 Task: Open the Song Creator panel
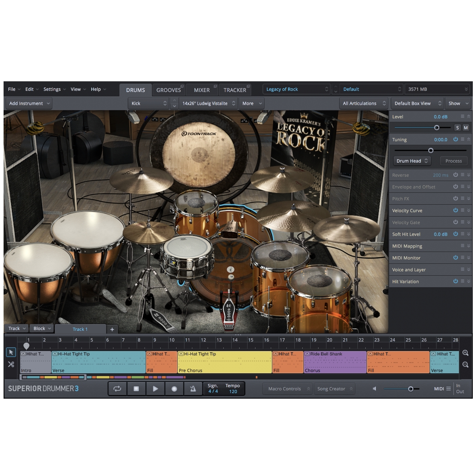[x=334, y=389]
